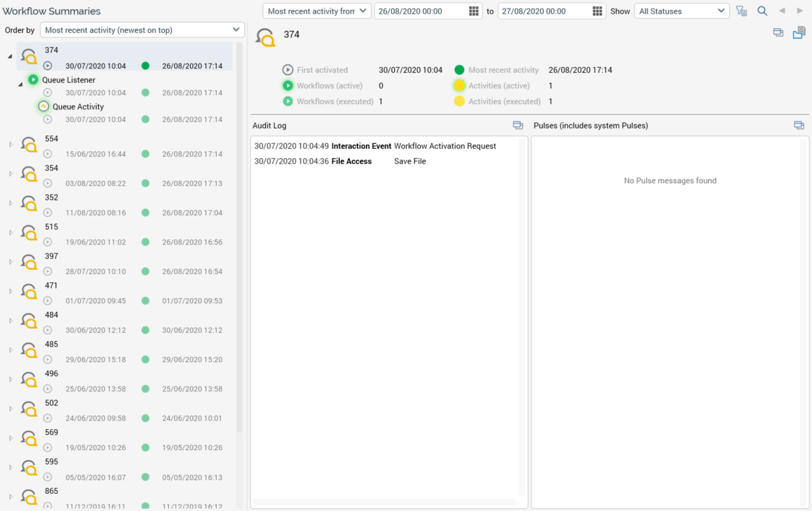Open calendar picker for the end date

coord(597,11)
